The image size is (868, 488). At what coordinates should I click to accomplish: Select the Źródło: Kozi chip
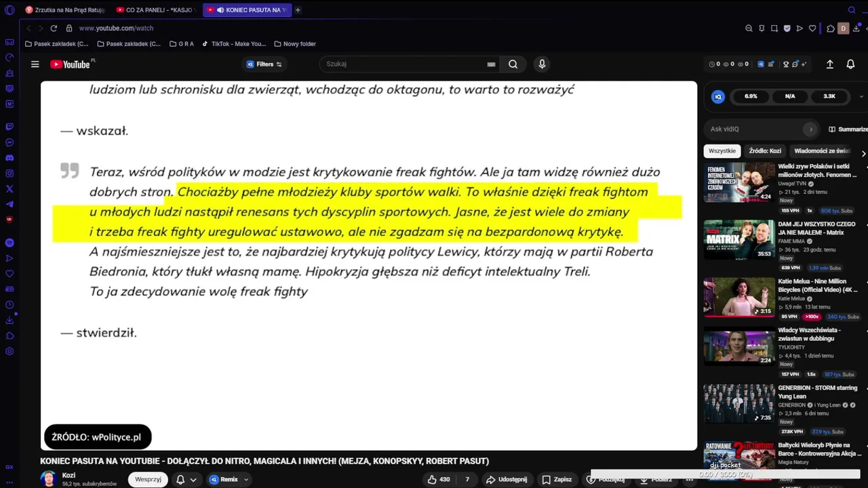click(765, 151)
